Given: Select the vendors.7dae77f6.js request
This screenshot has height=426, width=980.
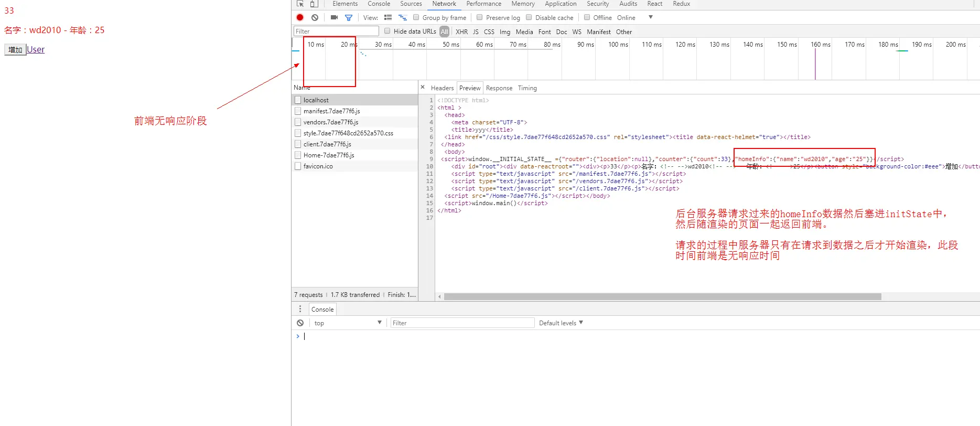Looking at the screenshot, I should coord(354,122).
